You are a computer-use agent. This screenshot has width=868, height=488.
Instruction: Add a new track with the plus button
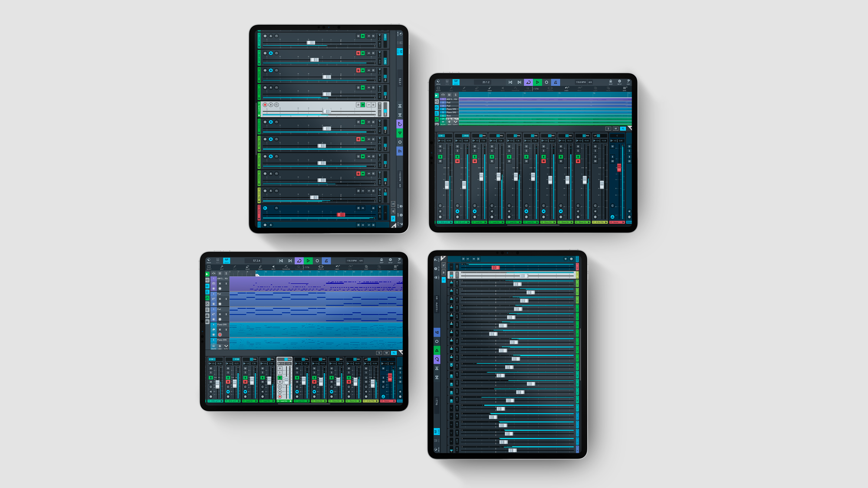click(220, 346)
